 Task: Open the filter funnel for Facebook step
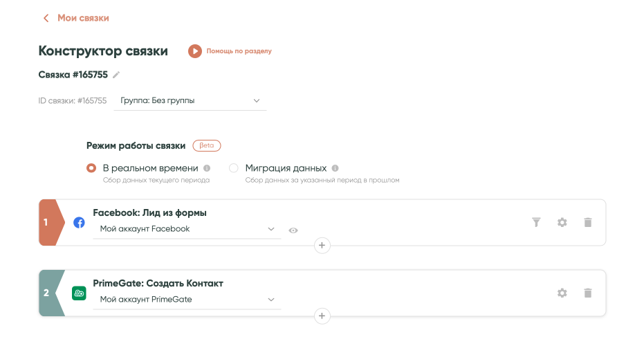536,222
